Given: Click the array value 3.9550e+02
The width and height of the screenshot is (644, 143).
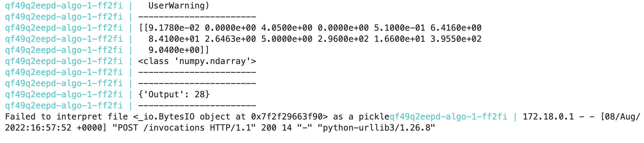Looking at the screenshot, I should click(456, 39).
